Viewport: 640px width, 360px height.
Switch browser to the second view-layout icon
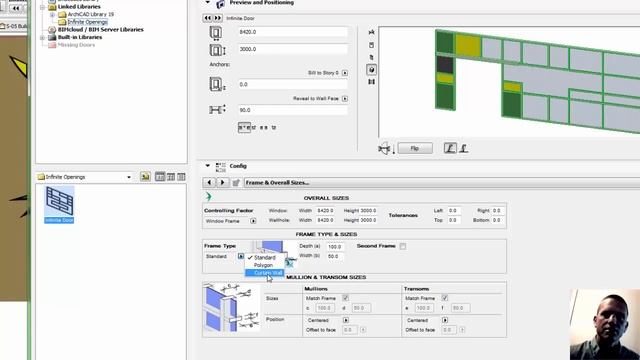[x=171, y=176]
